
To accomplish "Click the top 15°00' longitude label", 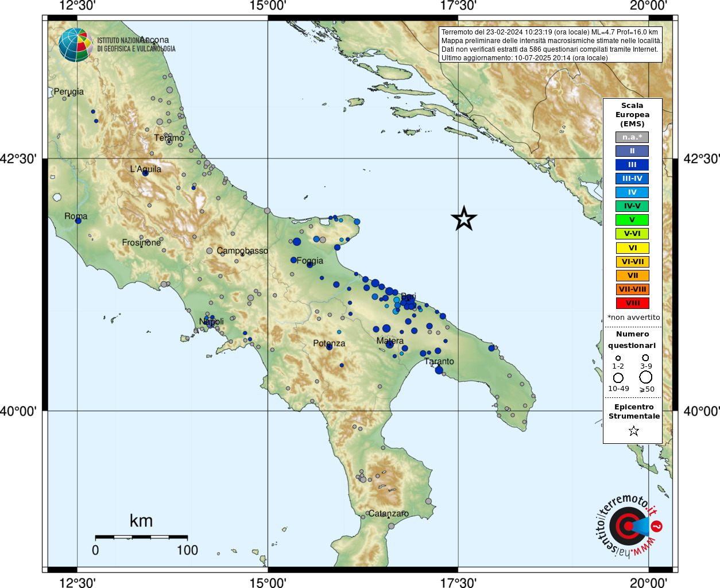I will 268,6.
